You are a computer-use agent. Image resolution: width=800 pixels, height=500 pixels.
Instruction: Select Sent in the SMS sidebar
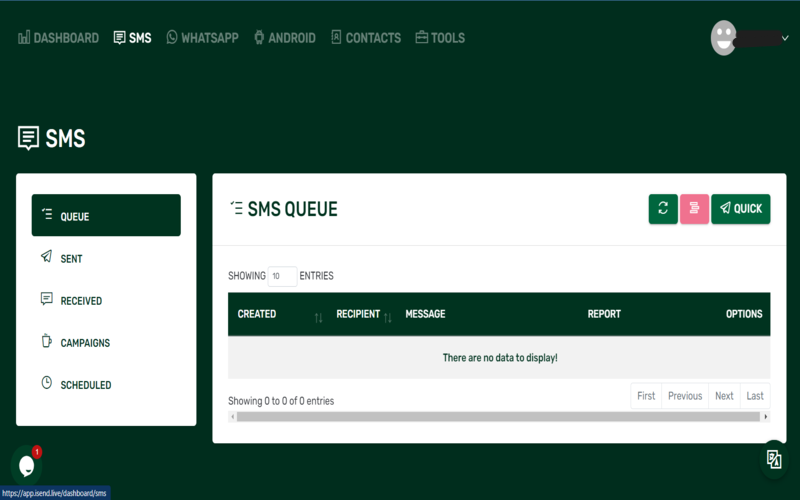tap(71, 258)
